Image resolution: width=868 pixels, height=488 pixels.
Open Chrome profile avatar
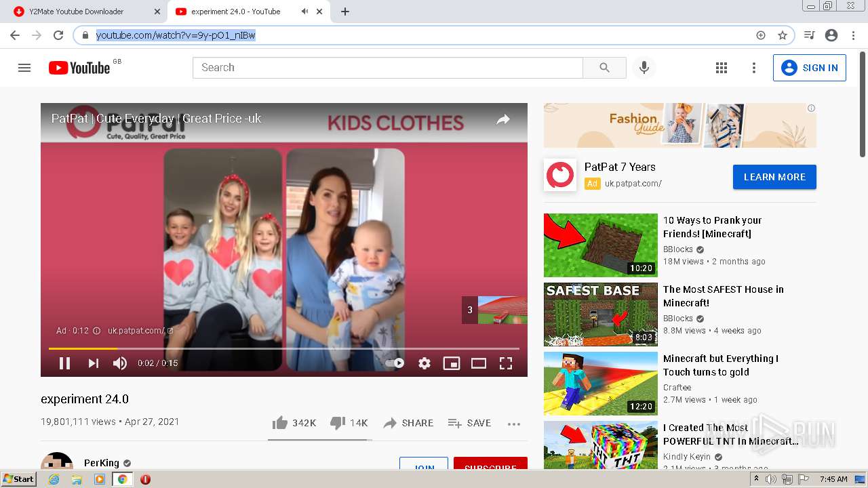click(831, 35)
